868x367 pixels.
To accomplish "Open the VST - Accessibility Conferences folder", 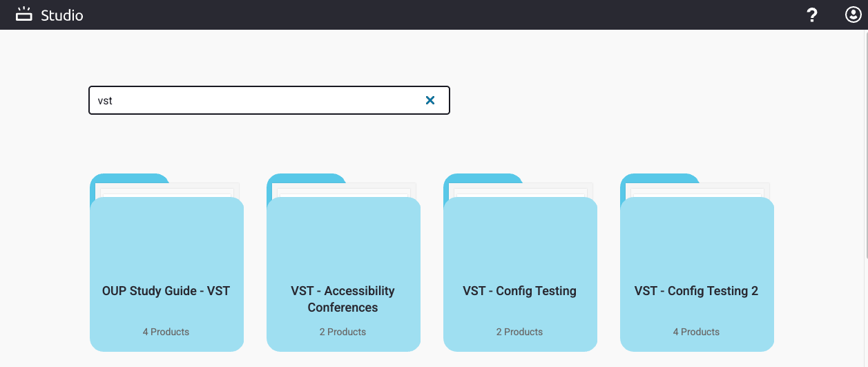I will [343, 263].
